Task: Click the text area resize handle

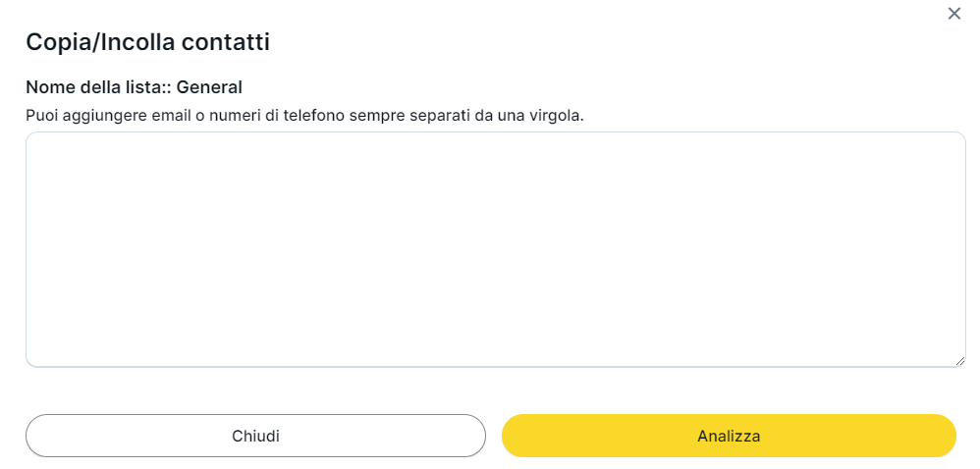Action: click(x=959, y=361)
